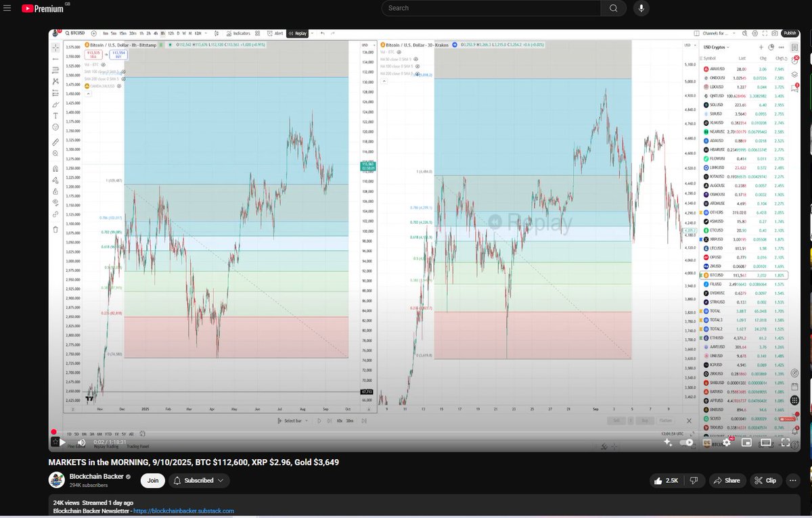This screenshot has height=518, width=812.
Task: Toggle bar Replay mode
Action: coord(298,33)
